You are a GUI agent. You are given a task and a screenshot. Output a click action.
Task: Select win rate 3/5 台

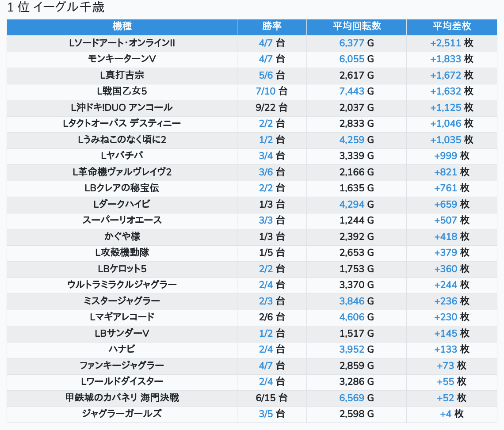pos(271,414)
